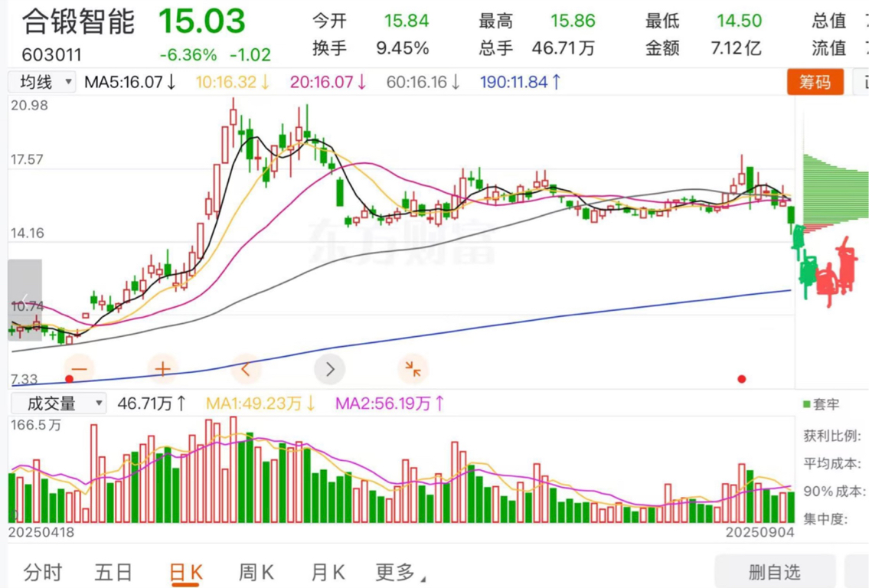Click the stock name 合锻智能

(79, 21)
